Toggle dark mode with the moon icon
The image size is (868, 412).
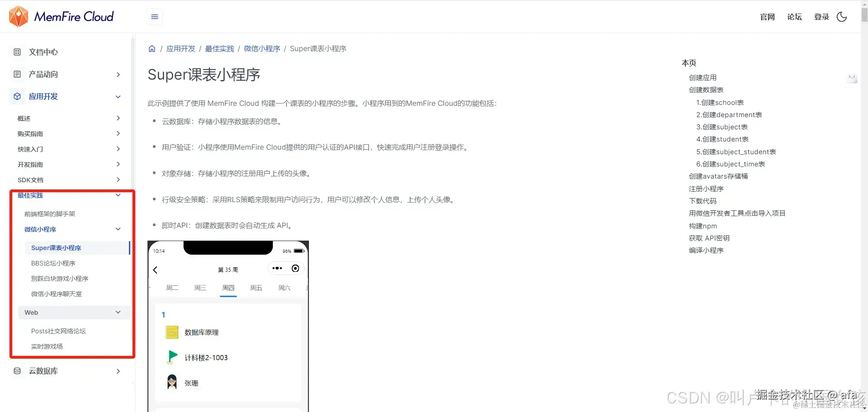click(842, 17)
